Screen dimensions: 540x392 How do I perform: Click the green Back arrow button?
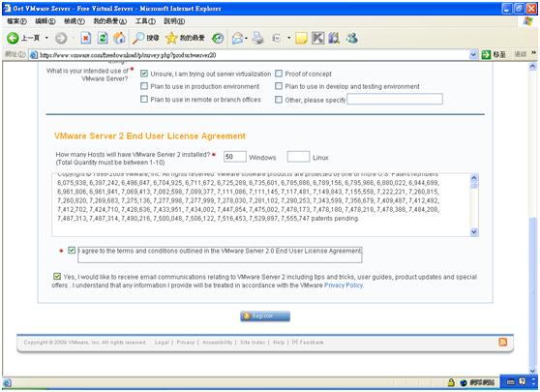coord(13,38)
